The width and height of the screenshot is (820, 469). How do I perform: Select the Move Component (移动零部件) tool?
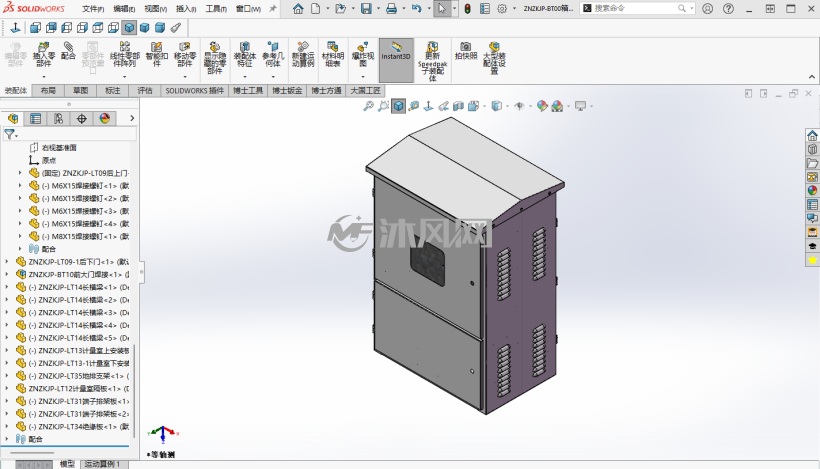(x=184, y=54)
